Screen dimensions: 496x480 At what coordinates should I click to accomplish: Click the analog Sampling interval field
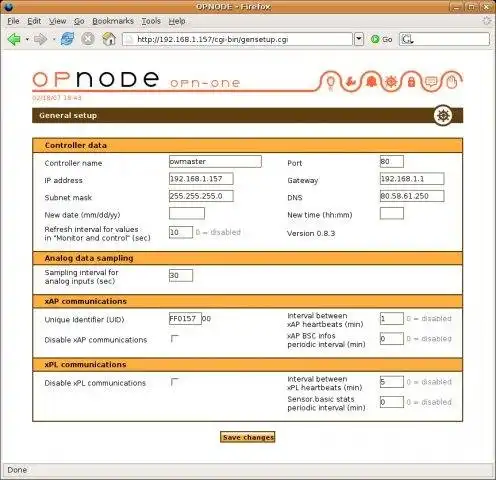[x=181, y=276]
